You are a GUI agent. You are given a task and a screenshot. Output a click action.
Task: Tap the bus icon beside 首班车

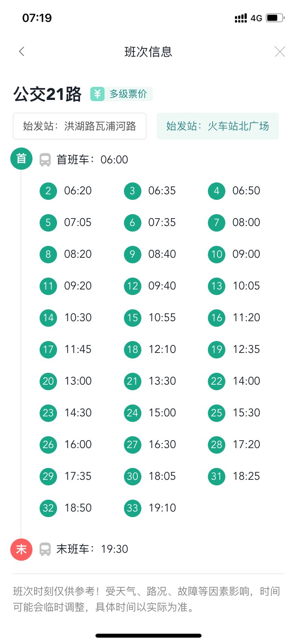click(x=45, y=160)
